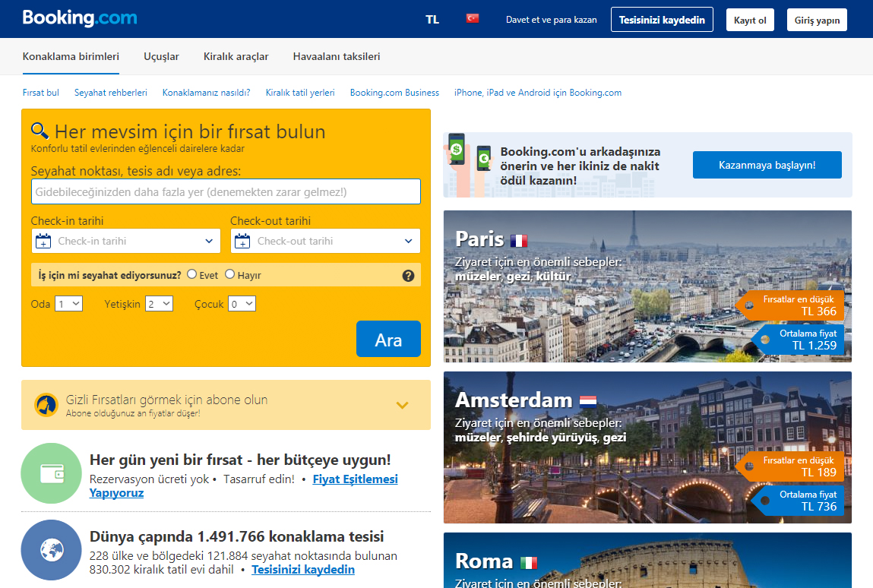The width and height of the screenshot is (873, 588).
Task: Open the TL currency selector
Action: tap(432, 20)
